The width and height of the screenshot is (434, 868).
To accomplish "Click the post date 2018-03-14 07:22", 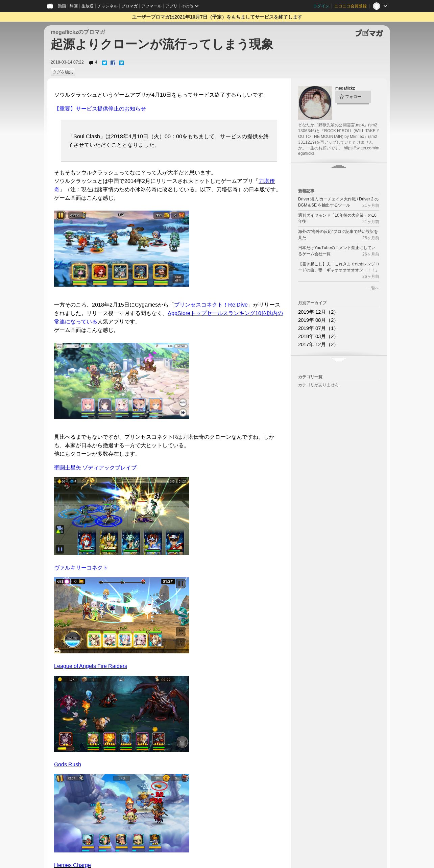I will point(67,62).
